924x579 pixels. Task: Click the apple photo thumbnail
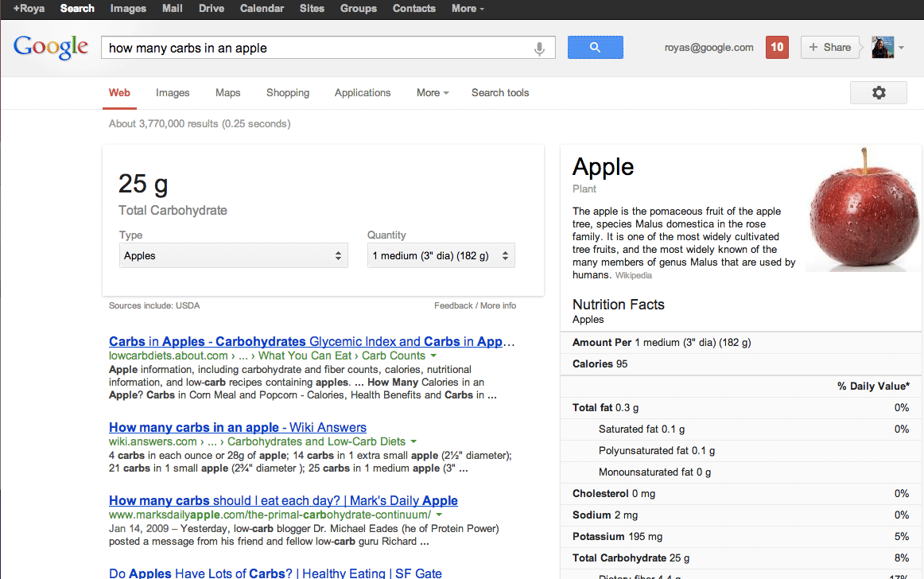[x=864, y=210]
